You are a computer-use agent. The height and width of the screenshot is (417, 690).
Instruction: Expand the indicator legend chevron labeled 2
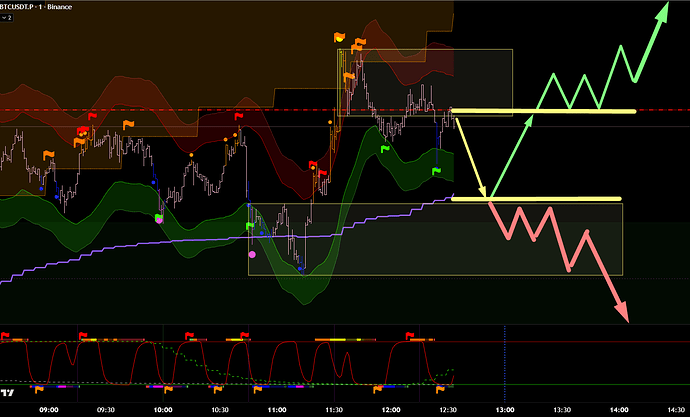(8, 19)
